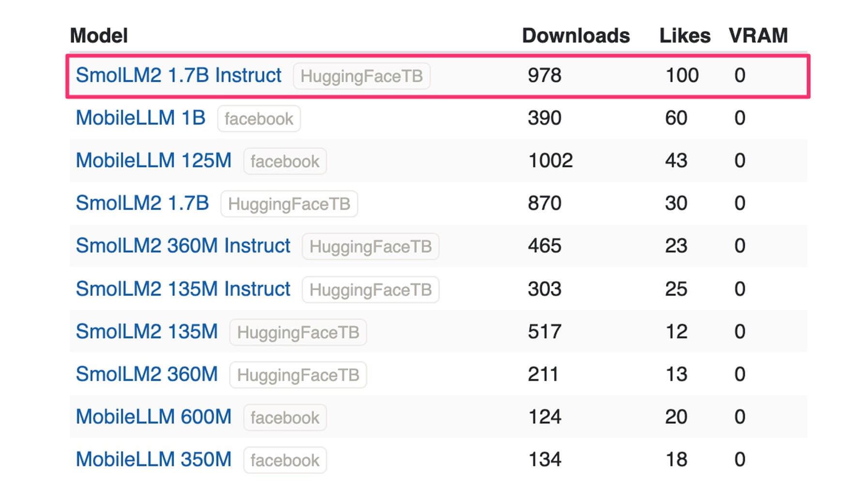Select downloads value 124
This screenshot has height=496, width=868.
pyautogui.click(x=544, y=417)
